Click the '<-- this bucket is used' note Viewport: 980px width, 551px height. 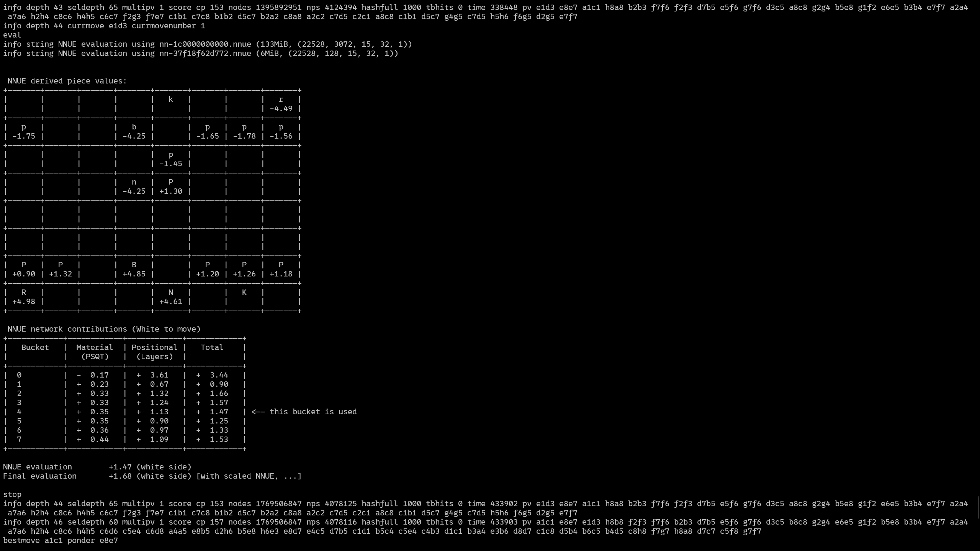coord(304,412)
